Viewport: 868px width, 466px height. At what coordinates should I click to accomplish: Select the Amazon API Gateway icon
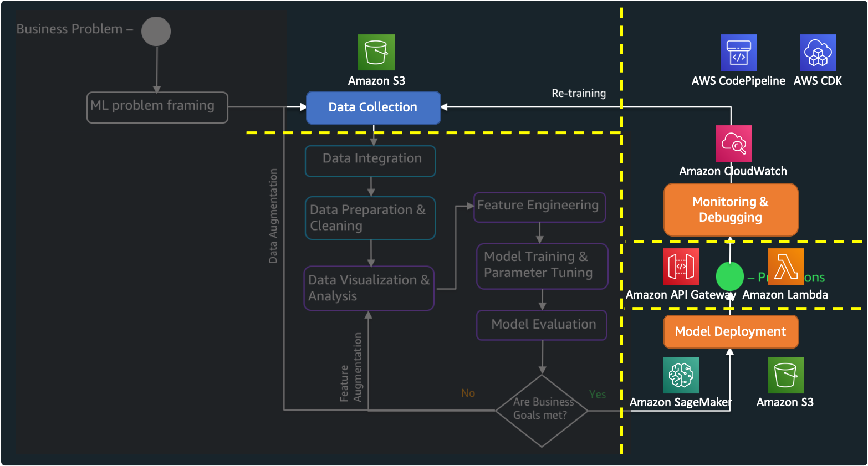coord(681,267)
